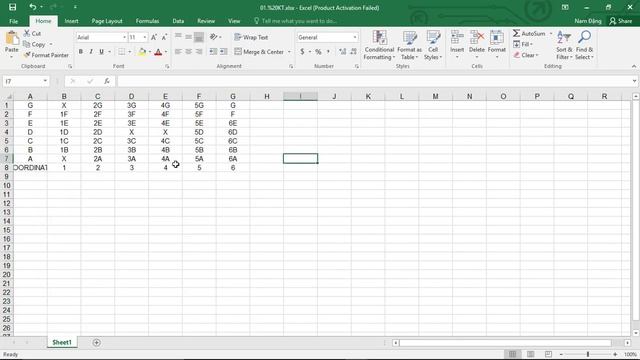Viewport: 640px width, 360px height.
Task: Click in the formula bar
Action: (375, 81)
